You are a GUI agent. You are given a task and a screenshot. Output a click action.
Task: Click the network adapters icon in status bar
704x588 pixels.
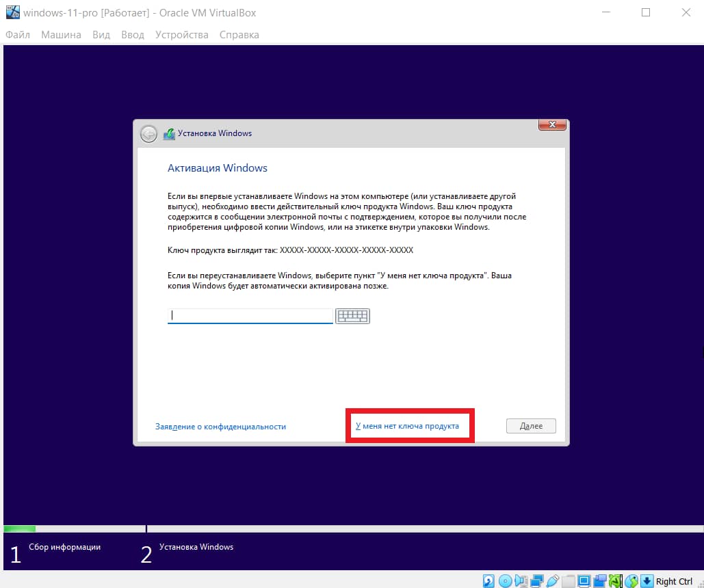point(537,580)
